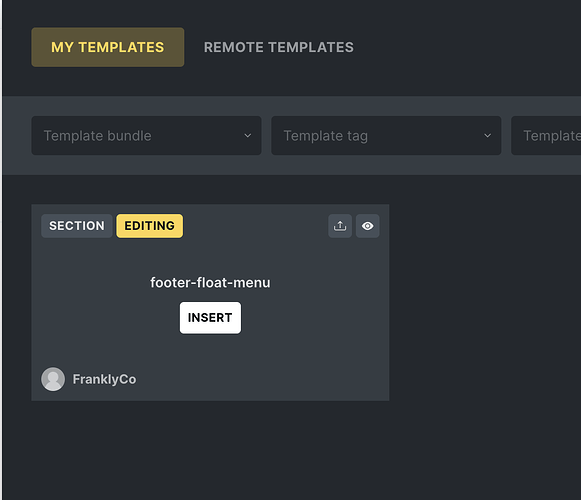Open the Template tag dropdown
Image resolution: width=581 pixels, height=500 pixels.
(386, 136)
